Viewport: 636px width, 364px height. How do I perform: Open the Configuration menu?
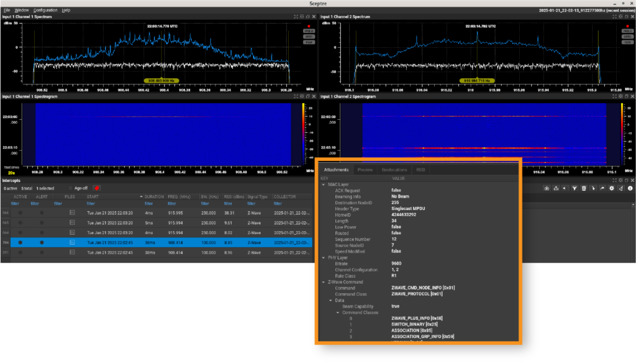point(45,11)
